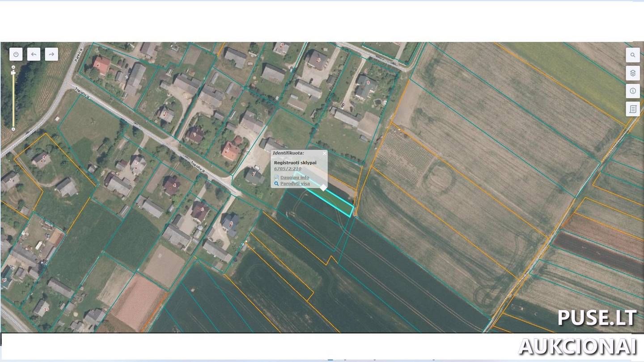The width and height of the screenshot is (644, 362).
Task: Go forward to the next map view
Action: (x=51, y=55)
